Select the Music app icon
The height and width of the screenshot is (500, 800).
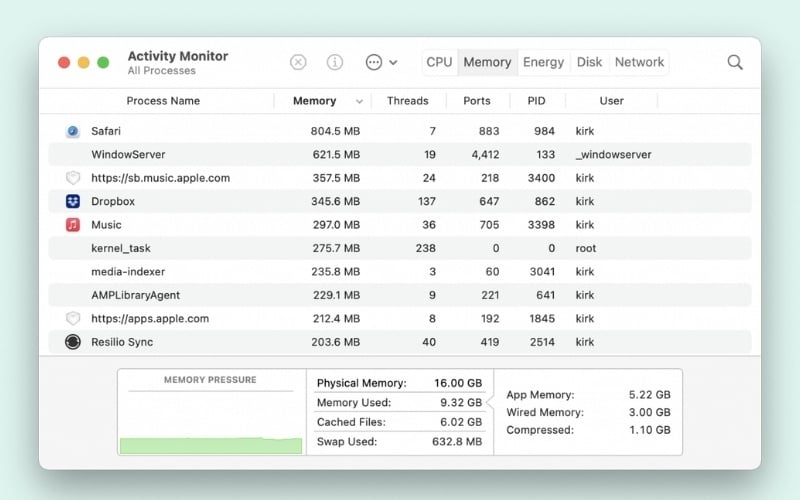click(x=73, y=224)
